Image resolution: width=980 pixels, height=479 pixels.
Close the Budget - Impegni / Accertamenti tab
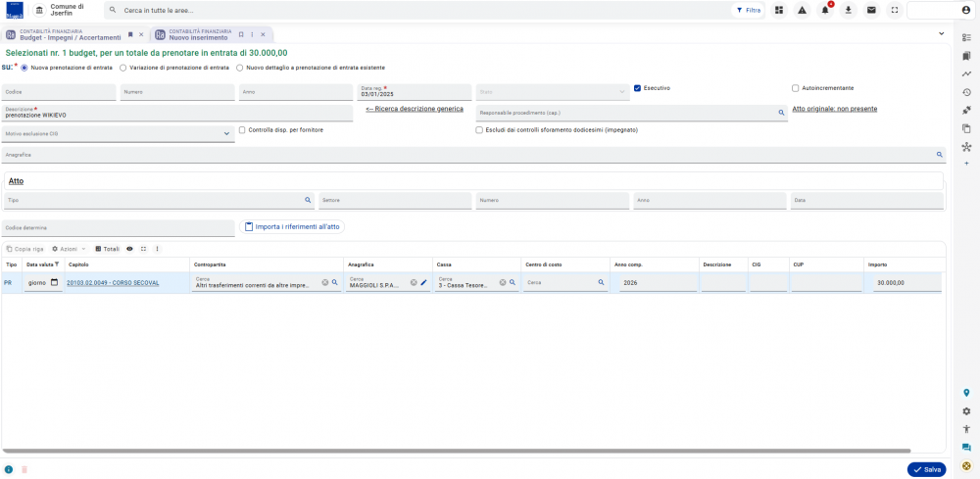[x=140, y=34]
